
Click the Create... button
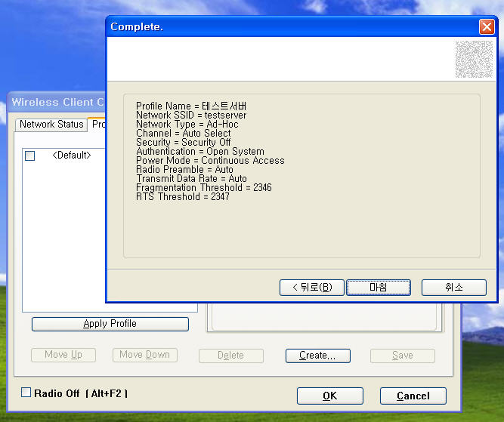pos(317,356)
